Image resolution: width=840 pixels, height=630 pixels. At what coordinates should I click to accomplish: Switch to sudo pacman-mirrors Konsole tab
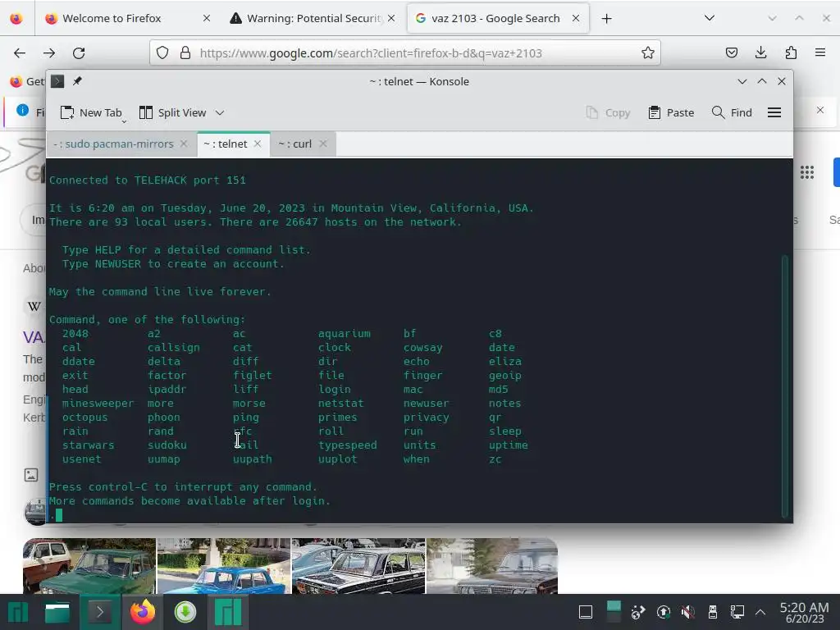tap(121, 144)
